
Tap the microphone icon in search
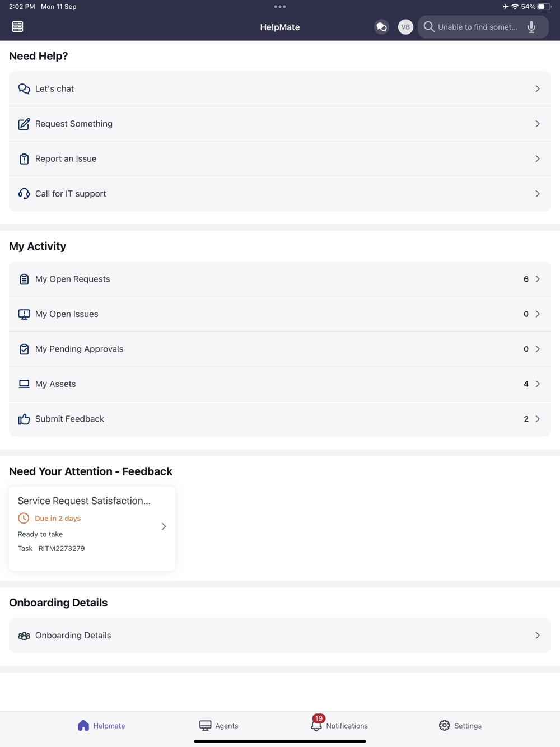(x=531, y=27)
